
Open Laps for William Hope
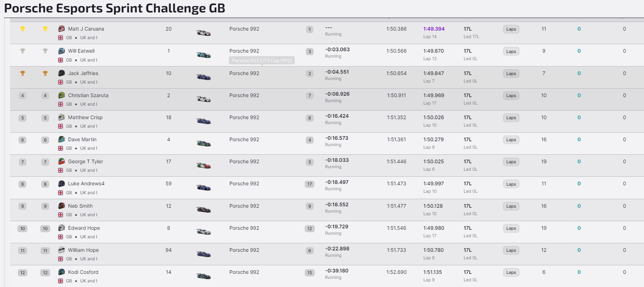pyautogui.click(x=511, y=250)
